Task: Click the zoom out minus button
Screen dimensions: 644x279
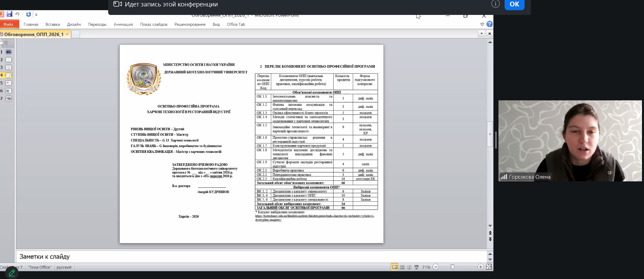Action: 436,267
